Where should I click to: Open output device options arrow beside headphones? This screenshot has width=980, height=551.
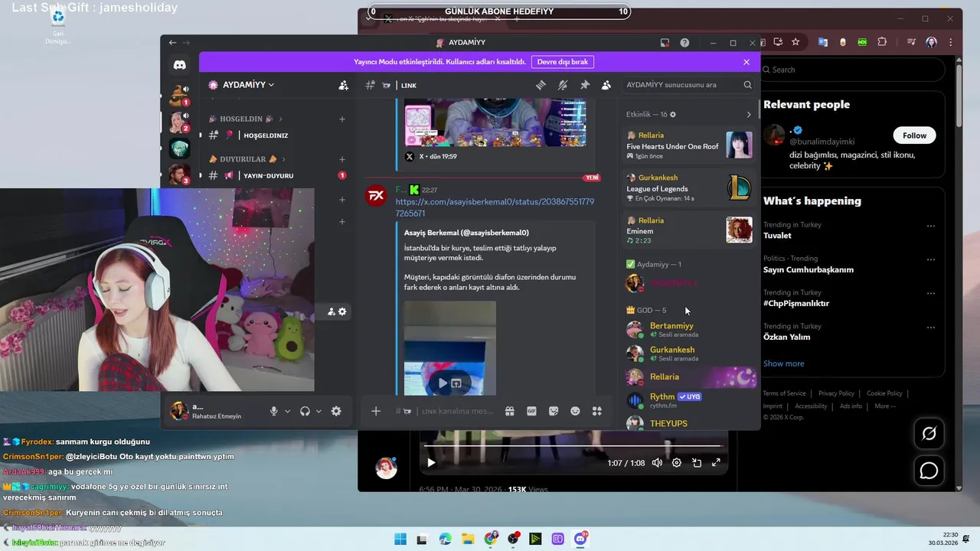(318, 411)
